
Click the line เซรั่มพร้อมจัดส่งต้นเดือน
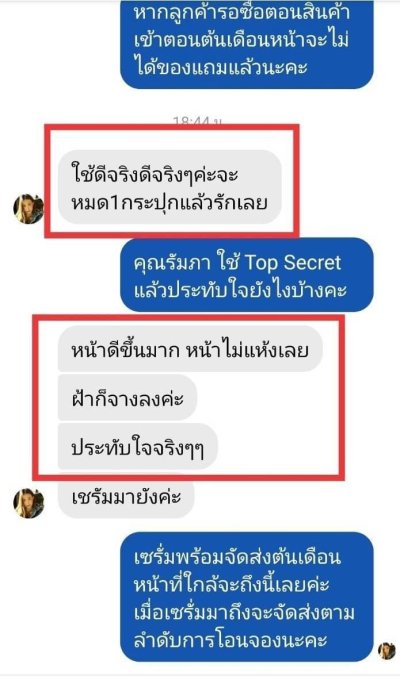(238, 558)
